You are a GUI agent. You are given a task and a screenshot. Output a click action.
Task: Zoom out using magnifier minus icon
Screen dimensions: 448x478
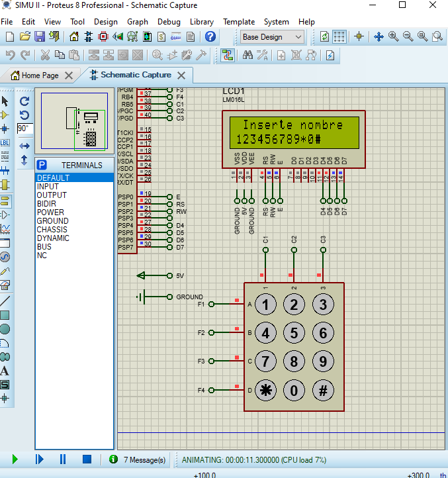pos(408,37)
